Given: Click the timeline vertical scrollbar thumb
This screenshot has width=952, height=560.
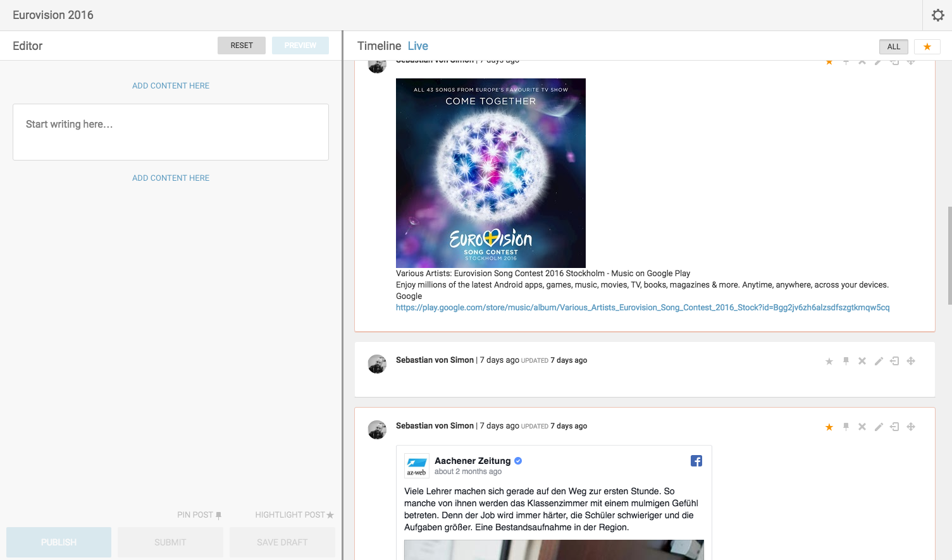Looking at the screenshot, I should point(949,255).
